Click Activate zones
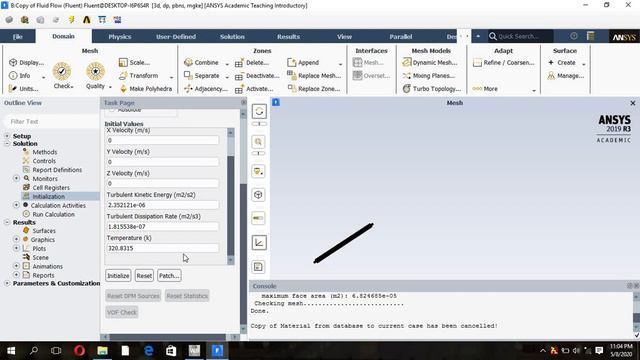640x360 pixels. [254, 89]
